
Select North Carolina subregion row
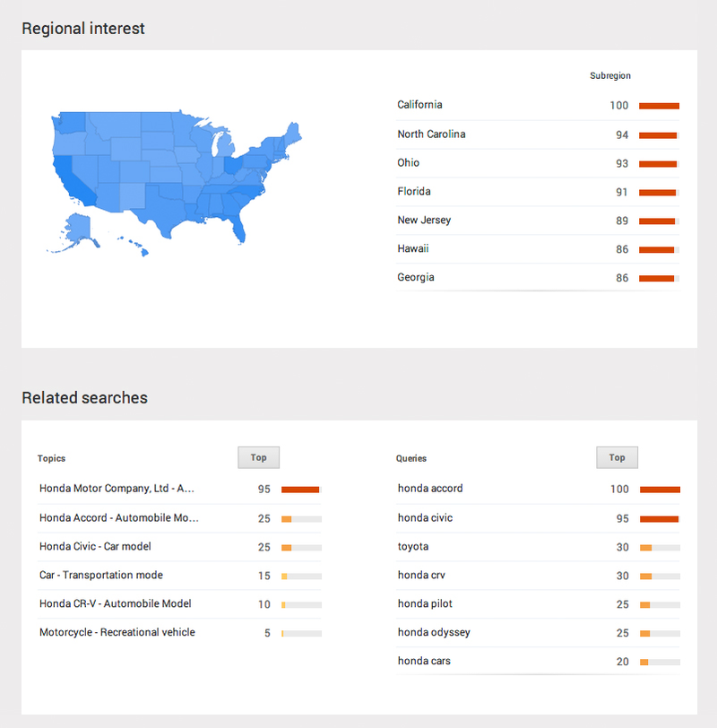click(x=538, y=134)
